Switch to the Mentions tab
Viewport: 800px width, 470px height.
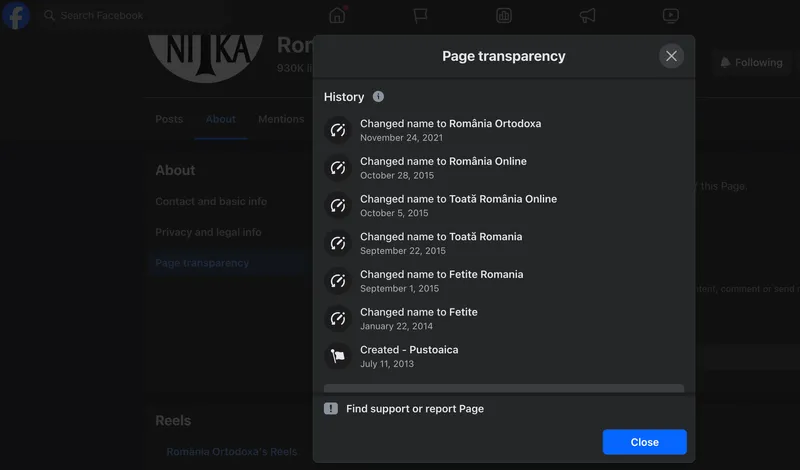click(x=281, y=119)
